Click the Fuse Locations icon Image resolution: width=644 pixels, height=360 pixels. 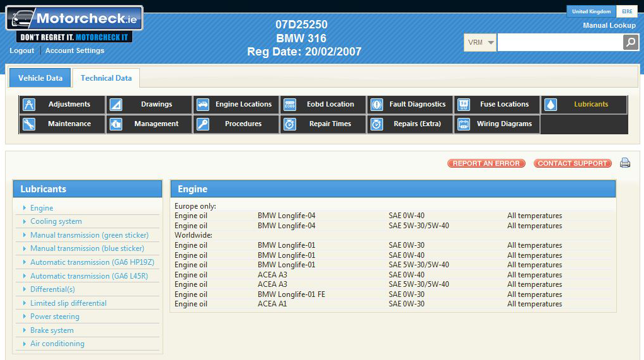point(464,105)
